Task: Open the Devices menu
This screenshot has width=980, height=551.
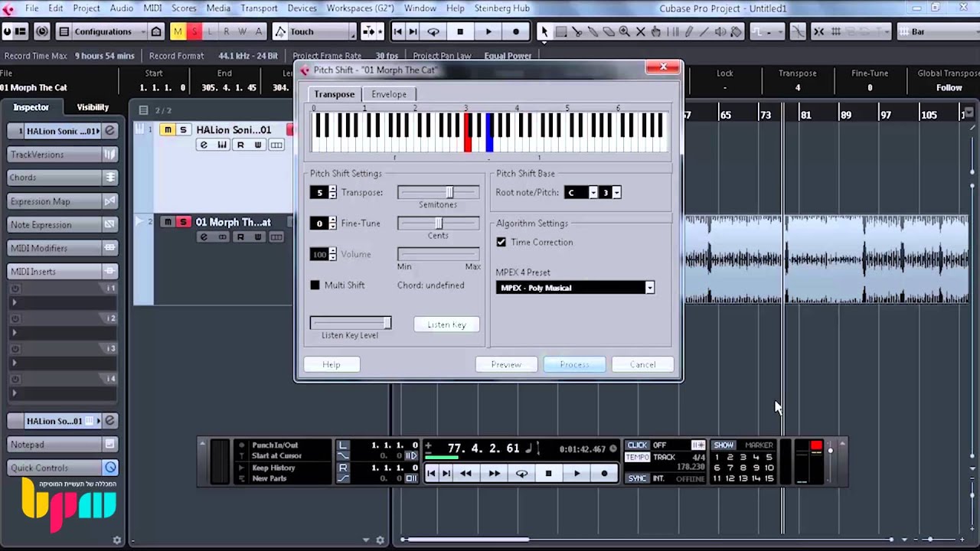Action: pyautogui.click(x=302, y=8)
